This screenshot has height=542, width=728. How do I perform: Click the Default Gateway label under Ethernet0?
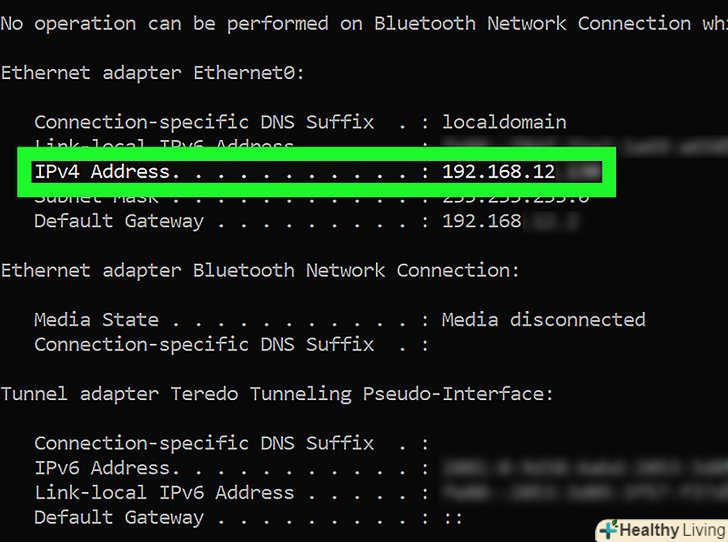pos(119,221)
